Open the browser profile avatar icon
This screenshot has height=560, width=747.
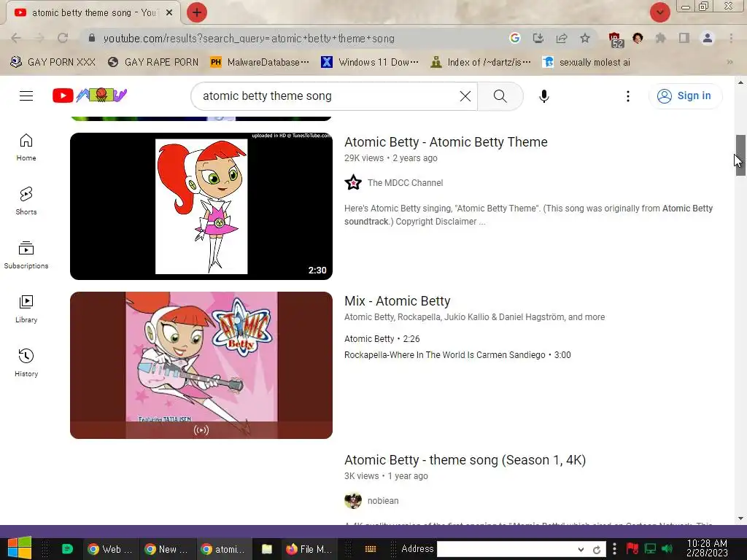click(708, 38)
